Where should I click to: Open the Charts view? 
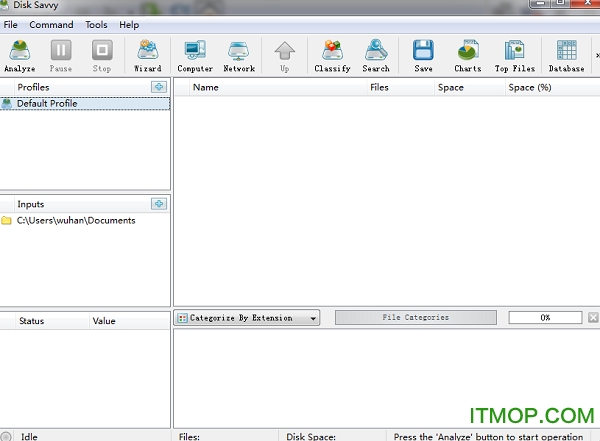pyautogui.click(x=467, y=54)
